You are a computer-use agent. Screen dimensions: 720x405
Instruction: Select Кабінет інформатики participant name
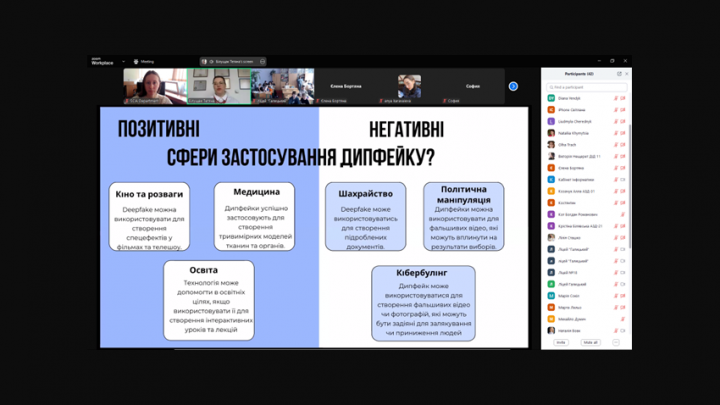tap(576, 180)
